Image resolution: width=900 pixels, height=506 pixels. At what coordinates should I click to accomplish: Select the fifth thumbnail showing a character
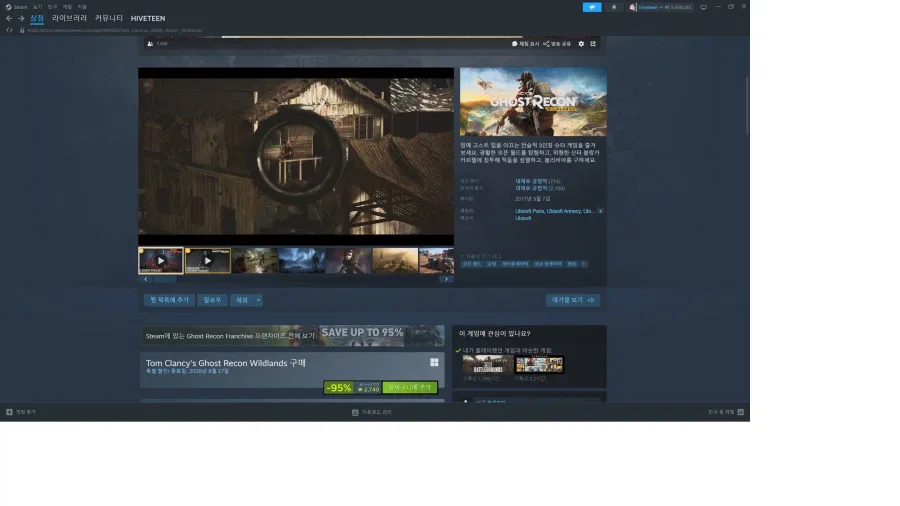pos(348,260)
